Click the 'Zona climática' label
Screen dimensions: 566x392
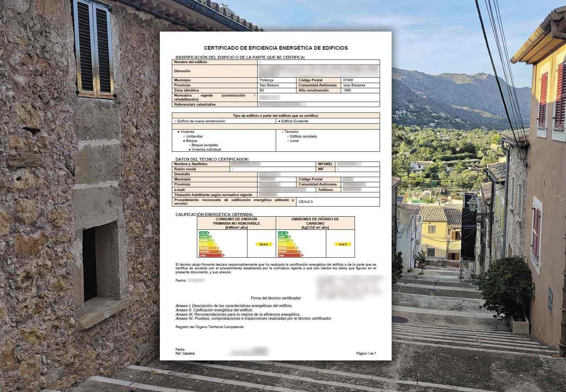(186, 90)
